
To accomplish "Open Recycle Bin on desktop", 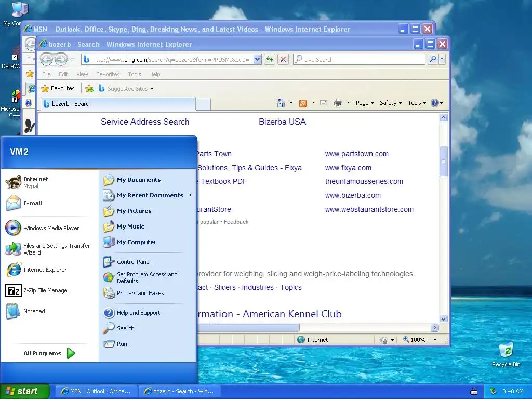I will (506, 355).
